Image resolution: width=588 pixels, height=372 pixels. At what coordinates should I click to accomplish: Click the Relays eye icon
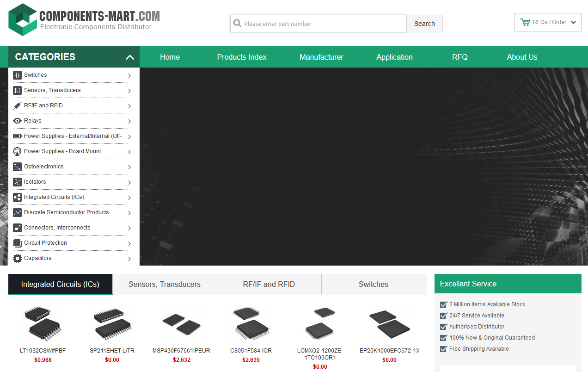pyautogui.click(x=17, y=121)
